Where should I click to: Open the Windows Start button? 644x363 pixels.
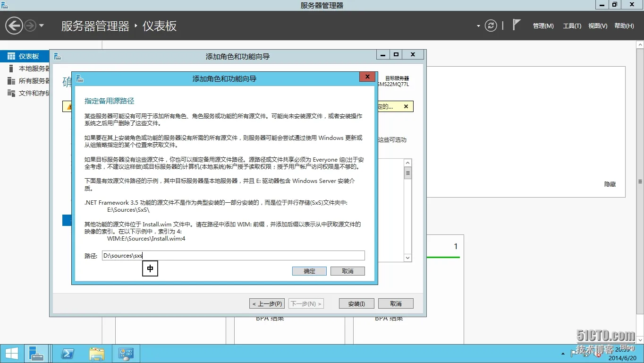(11, 354)
